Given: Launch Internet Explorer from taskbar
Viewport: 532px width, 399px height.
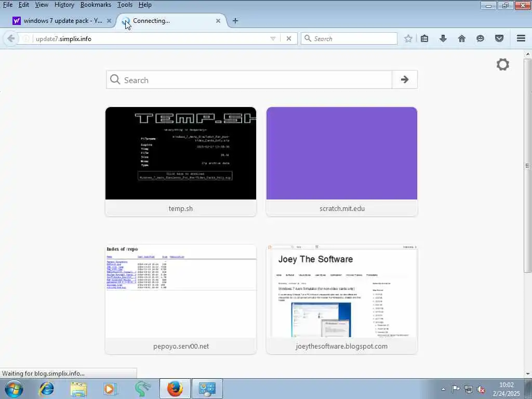Looking at the screenshot, I should (x=47, y=389).
